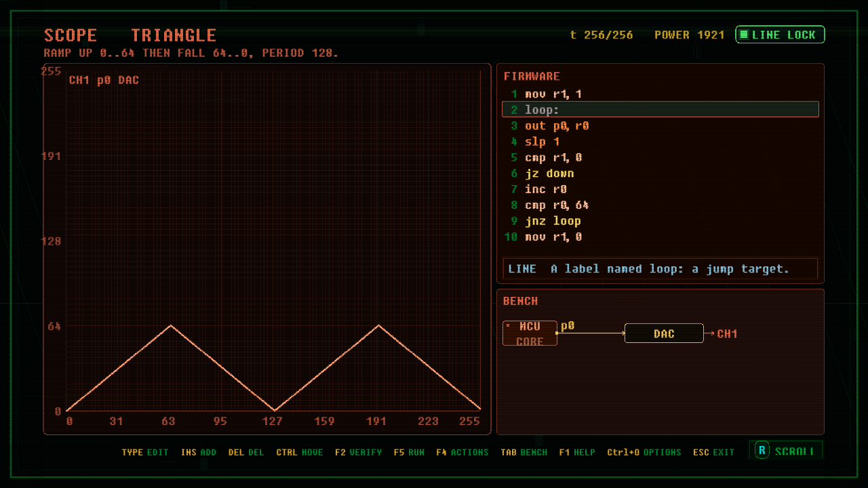Click ESC EXIT
Screen dimensions: 868x488
tap(713, 452)
